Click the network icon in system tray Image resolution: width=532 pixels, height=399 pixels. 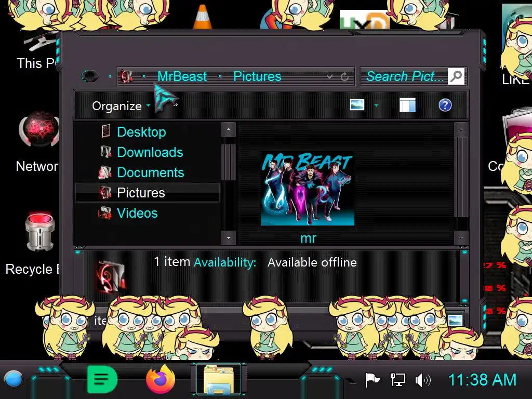pos(397,380)
